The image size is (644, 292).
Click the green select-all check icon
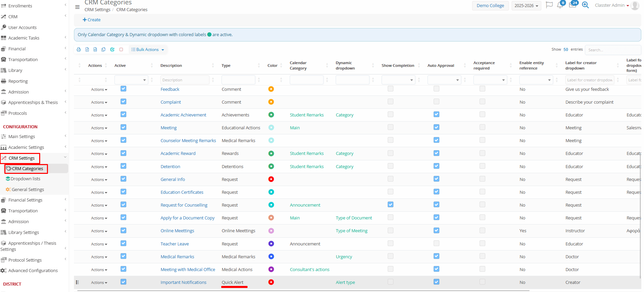click(x=112, y=50)
